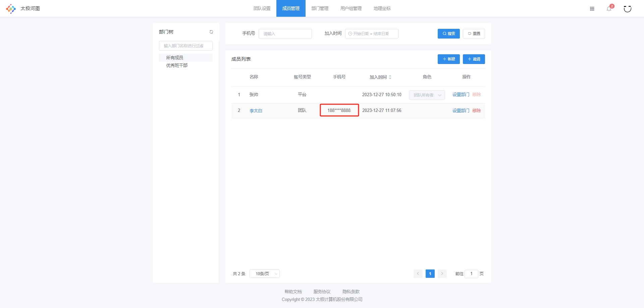Viewport: 644px width, 308px height.
Task: Click the 平台 account type cell
Action: [302, 95]
